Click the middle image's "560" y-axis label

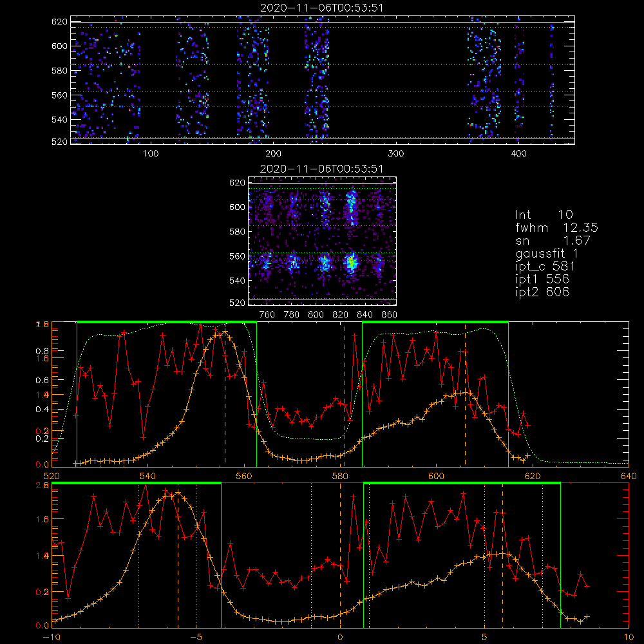pyautogui.click(x=237, y=256)
